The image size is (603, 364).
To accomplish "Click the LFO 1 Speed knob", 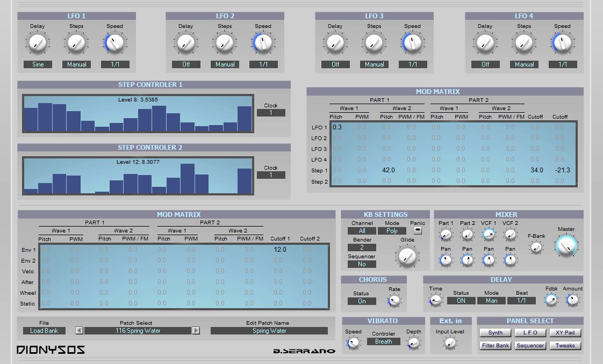I will 114,43.
